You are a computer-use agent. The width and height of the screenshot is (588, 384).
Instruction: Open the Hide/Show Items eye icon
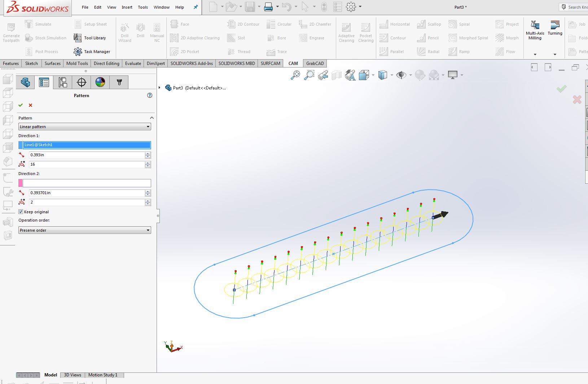(x=401, y=75)
